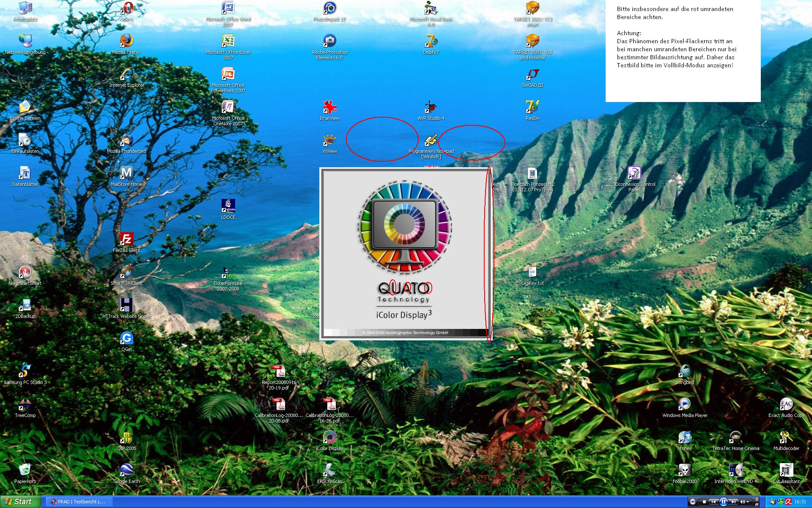Open DigiKey.txt file on desktop

point(532,272)
